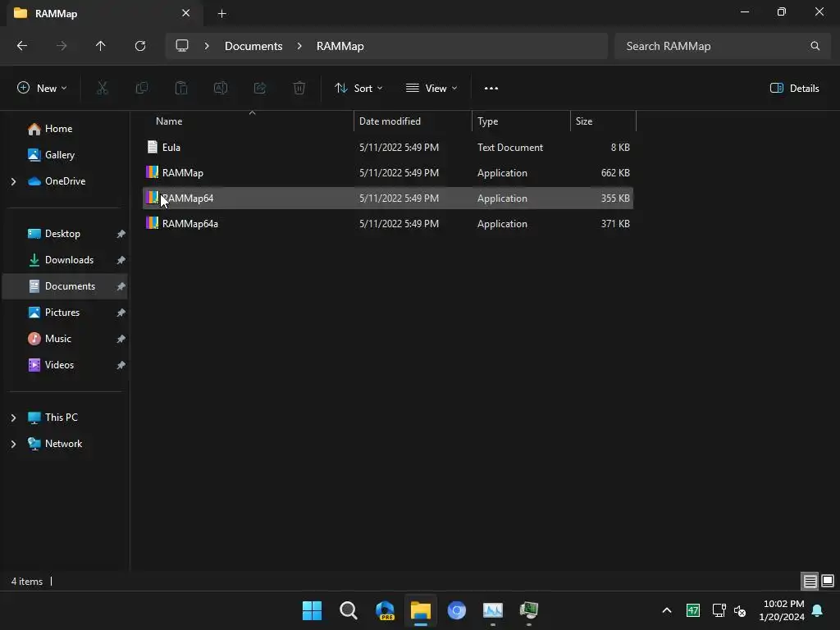Switch to large thumbnails view icon in status bar
Viewport: 840px width, 630px height.
click(x=828, y=582)
